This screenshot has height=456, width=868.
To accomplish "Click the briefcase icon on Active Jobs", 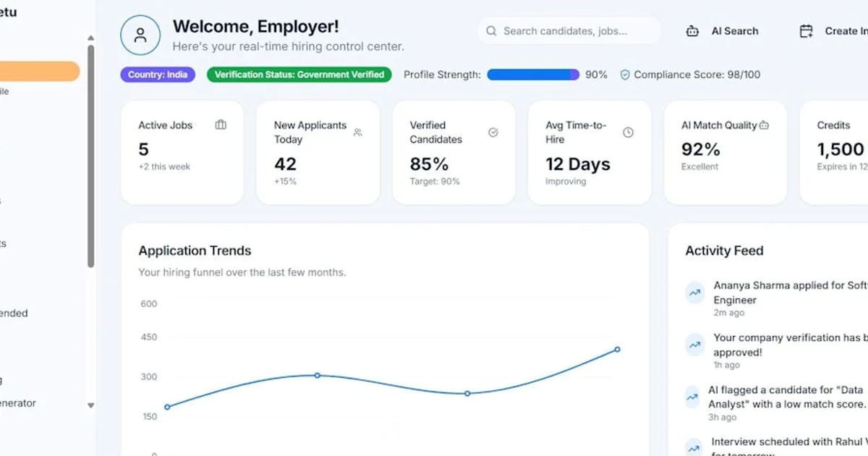I will pyautogui.click(x=221, y=125).
